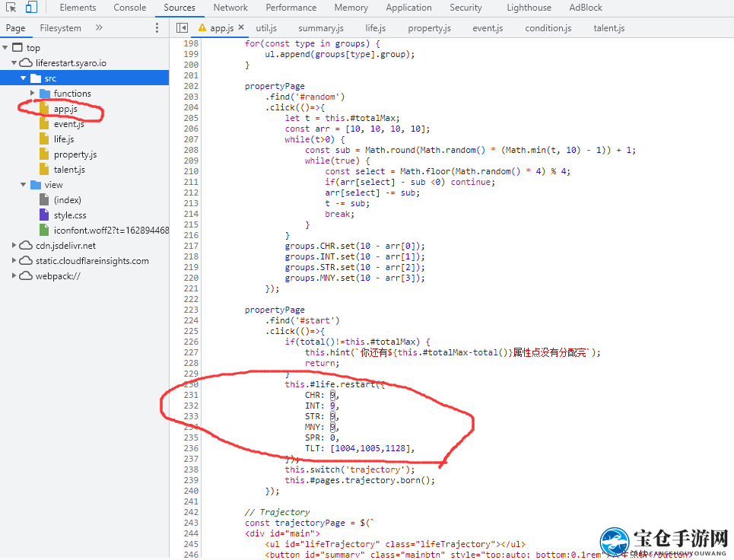
Task: Open the Sources tab
Action: (x=180, y=8)
